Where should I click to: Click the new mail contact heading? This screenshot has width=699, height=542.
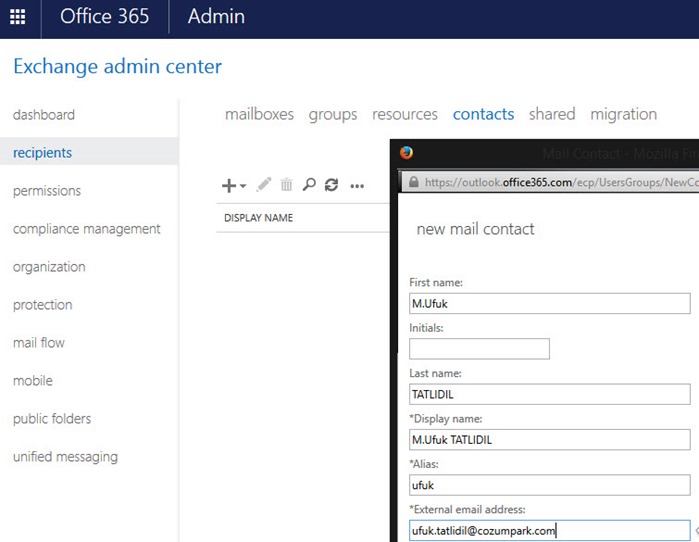pos(475,229)
